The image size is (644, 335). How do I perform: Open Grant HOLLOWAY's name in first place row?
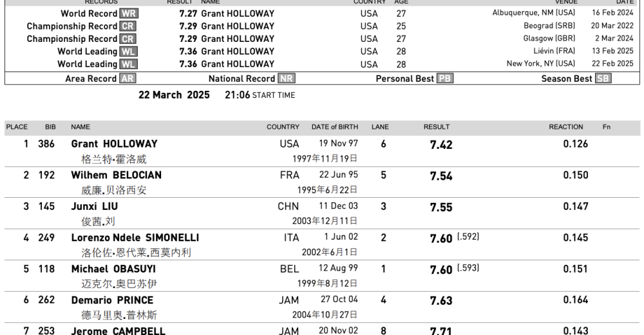coord(114,144)
